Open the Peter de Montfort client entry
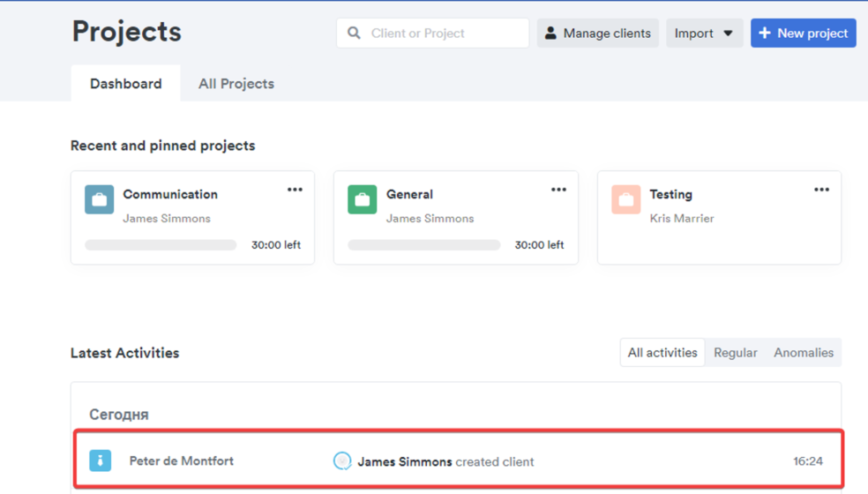The height and width of the screenshot is (494, 868). (182, 460)
